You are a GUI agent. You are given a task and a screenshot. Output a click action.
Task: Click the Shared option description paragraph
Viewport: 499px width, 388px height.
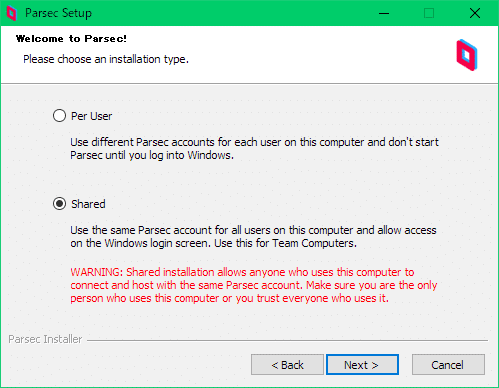coord(253,237)
